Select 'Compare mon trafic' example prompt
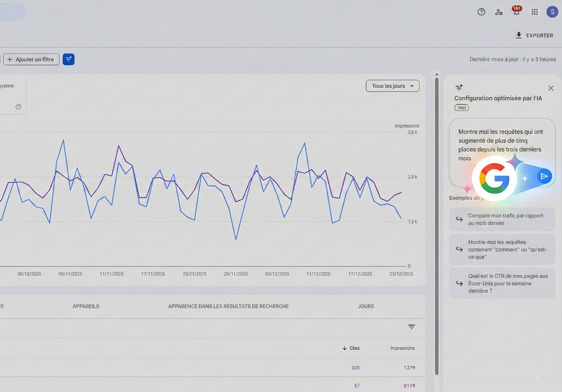The image size is (562, 392). coord(502,219)
